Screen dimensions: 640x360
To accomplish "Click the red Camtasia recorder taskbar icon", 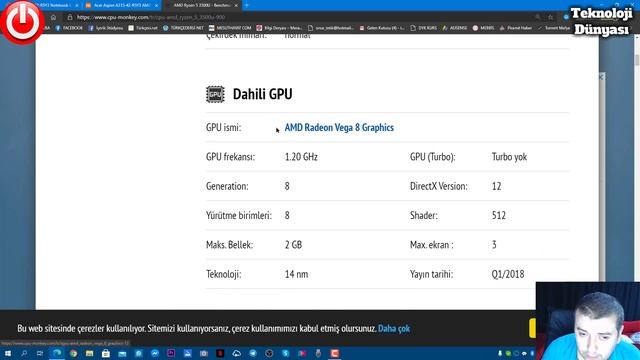I will tap(335, 353).
